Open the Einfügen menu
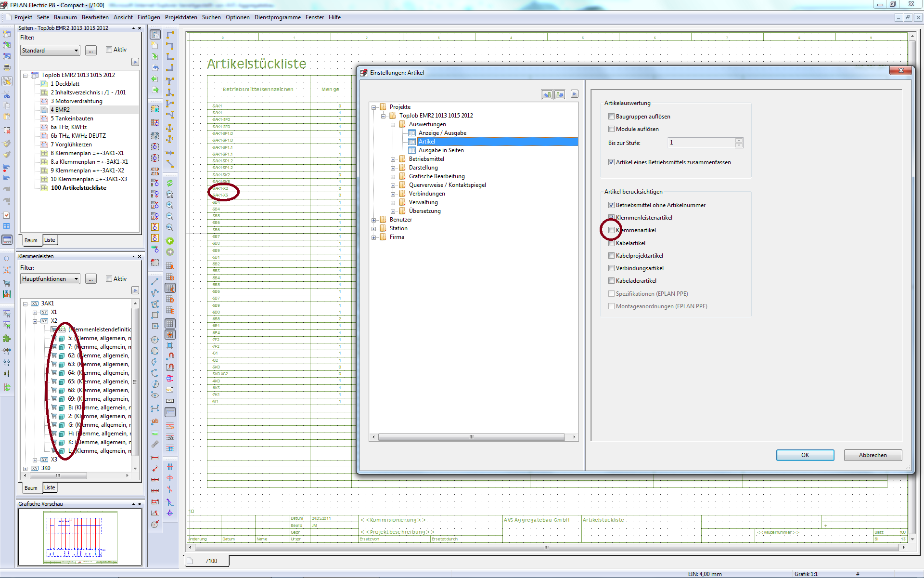This screenshot has width=924, height=578. click(x=149, y=17)
